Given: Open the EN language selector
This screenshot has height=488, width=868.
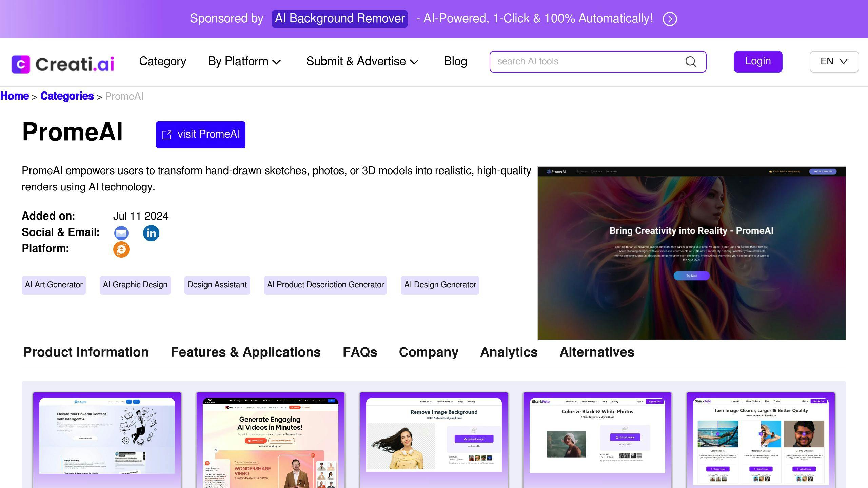Looking at the screenshot, I should pyautogui.click(x=834, y=62).
